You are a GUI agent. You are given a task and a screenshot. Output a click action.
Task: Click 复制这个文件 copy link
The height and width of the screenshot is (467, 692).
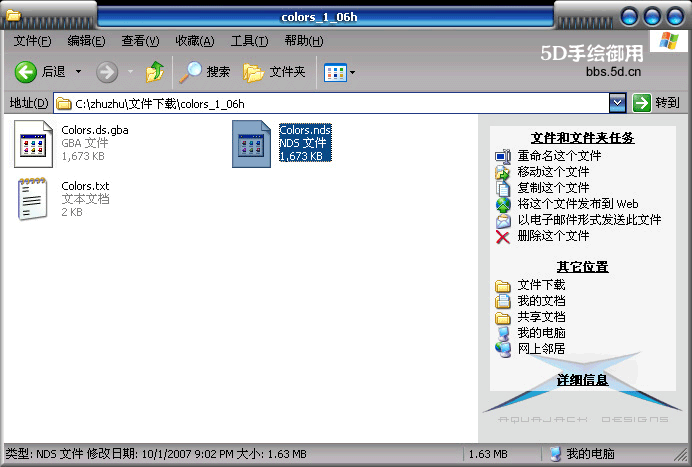(553, 188)
